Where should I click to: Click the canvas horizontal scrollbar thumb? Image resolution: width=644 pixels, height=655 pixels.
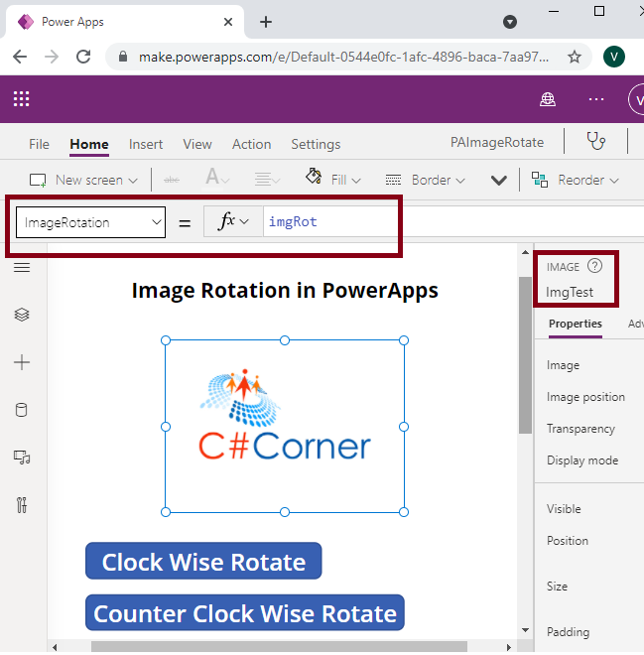279,647
